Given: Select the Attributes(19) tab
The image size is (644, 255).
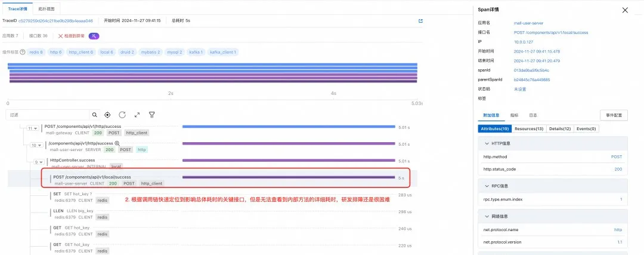Looking at the screenshot, I should coord(494,129).
